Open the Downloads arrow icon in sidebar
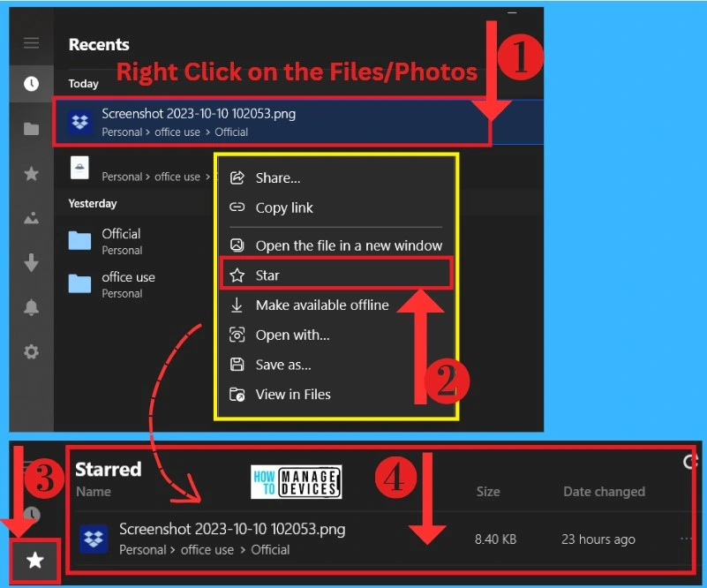Viewport: 707px width, 588px height. pos(31,262)
